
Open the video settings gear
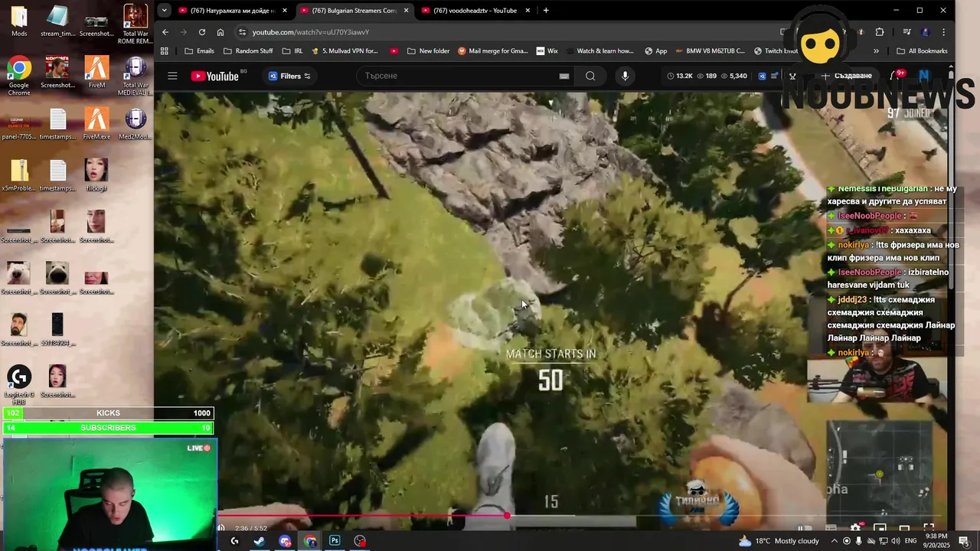(856, 528)
